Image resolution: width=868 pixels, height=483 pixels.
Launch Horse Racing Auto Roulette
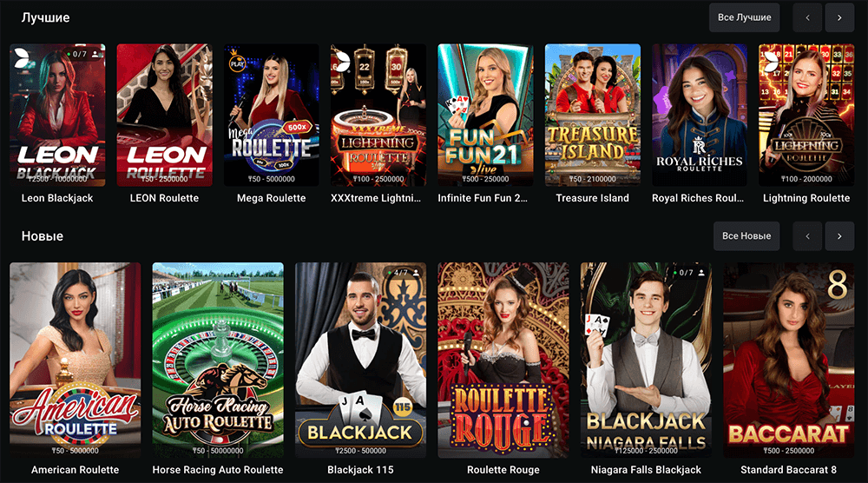218,360
